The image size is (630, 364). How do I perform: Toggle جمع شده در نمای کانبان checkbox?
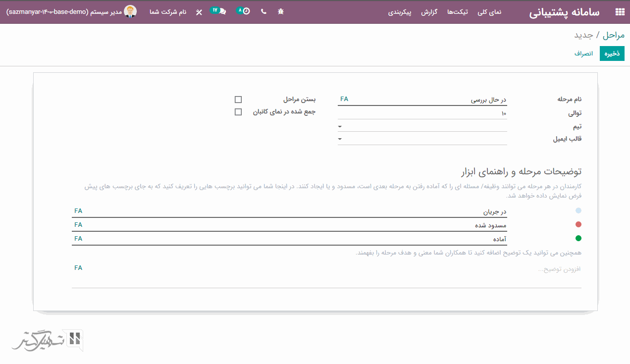coord(238,112)
